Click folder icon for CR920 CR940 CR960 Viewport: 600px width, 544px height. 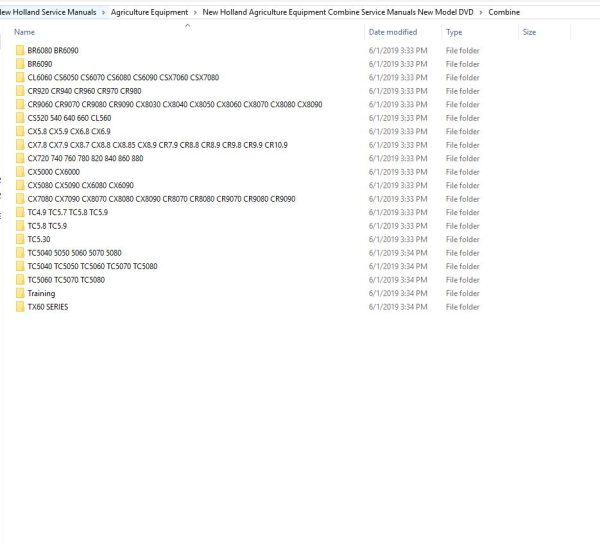[x=20, y=91]
